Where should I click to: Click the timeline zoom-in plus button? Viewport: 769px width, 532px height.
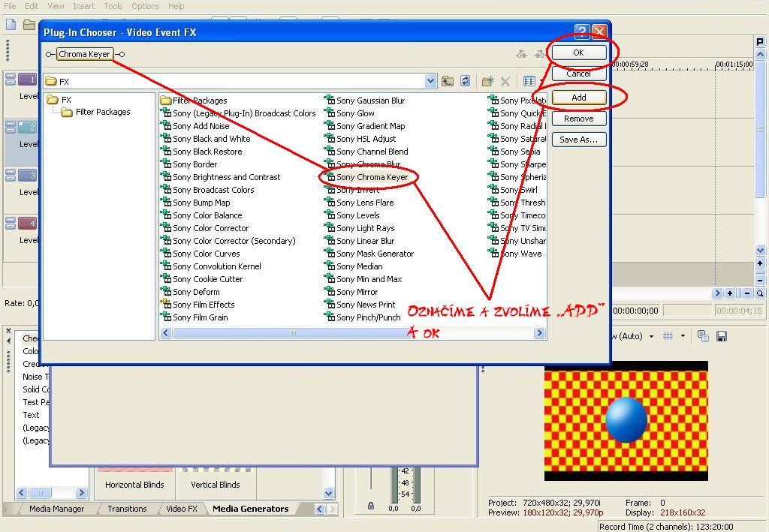coord(730,293)
